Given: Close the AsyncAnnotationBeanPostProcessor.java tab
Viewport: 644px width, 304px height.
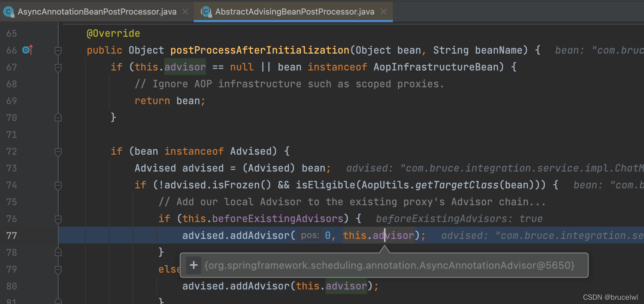Looking at the screenshot, I should coord(185,11).
